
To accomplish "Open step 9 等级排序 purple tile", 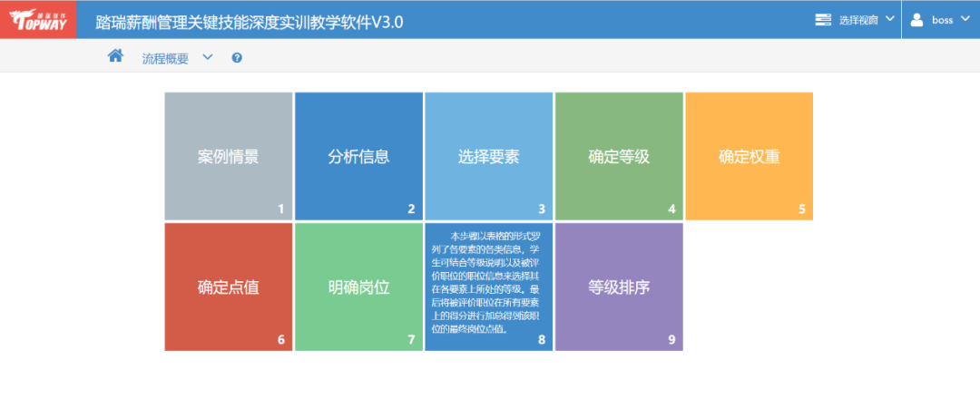I will (619, 287).
